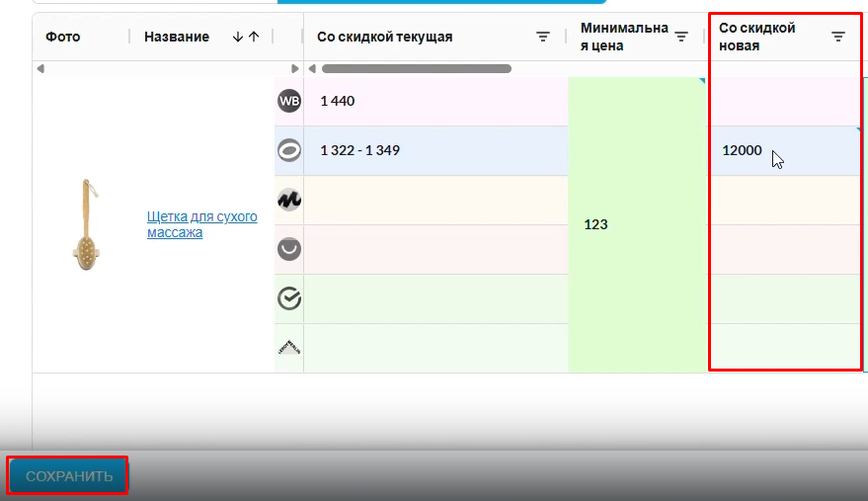The image size is (868, 501).
Task: Click the massage brush product photo
Action: 85,224
